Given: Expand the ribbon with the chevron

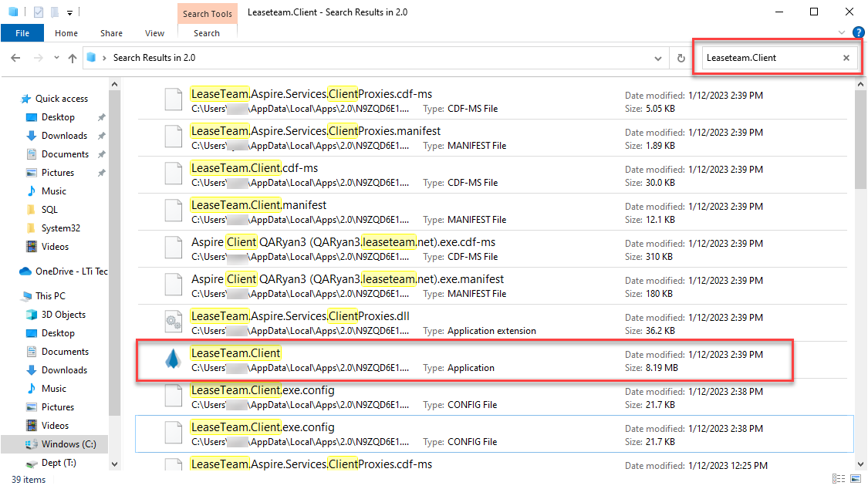Looking at the screenshot, I should 842,32.
